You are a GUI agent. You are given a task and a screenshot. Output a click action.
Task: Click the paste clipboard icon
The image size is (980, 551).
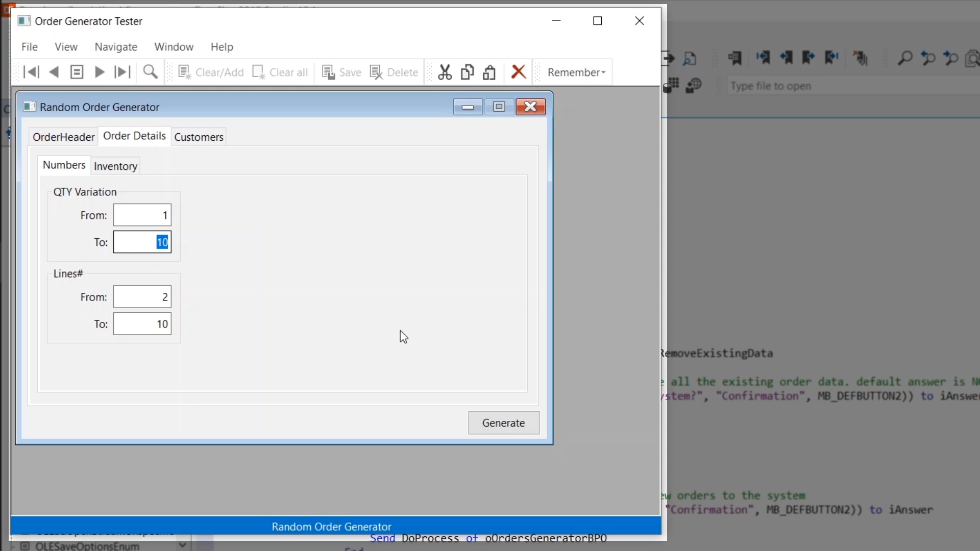click(x=489, y=72)
